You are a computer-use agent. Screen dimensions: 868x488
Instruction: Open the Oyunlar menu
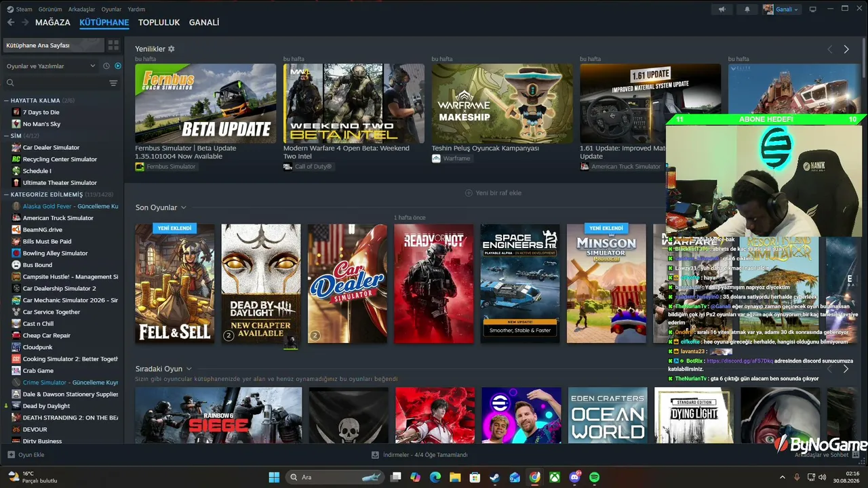(111, 9)
